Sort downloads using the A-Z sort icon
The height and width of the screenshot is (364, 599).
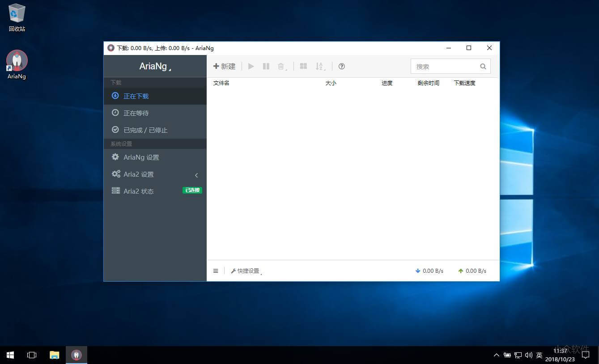[x=319, y=66]
